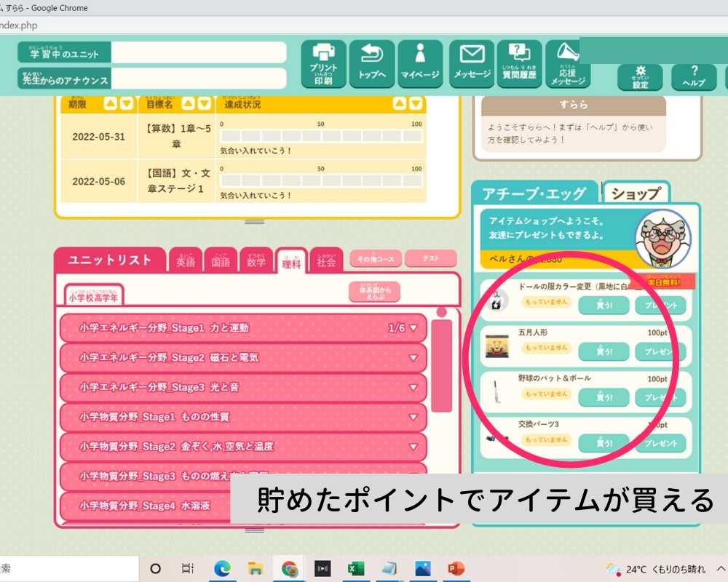Sort 目標名 column ascending with up arrow
728x582 pixels.
pos(188,103)
